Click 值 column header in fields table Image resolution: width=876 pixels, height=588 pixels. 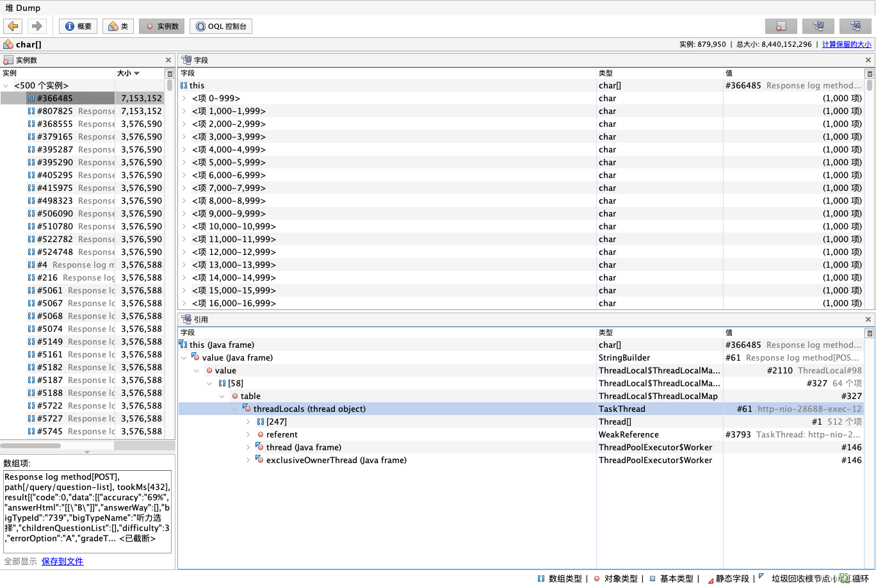coord(793,73)
